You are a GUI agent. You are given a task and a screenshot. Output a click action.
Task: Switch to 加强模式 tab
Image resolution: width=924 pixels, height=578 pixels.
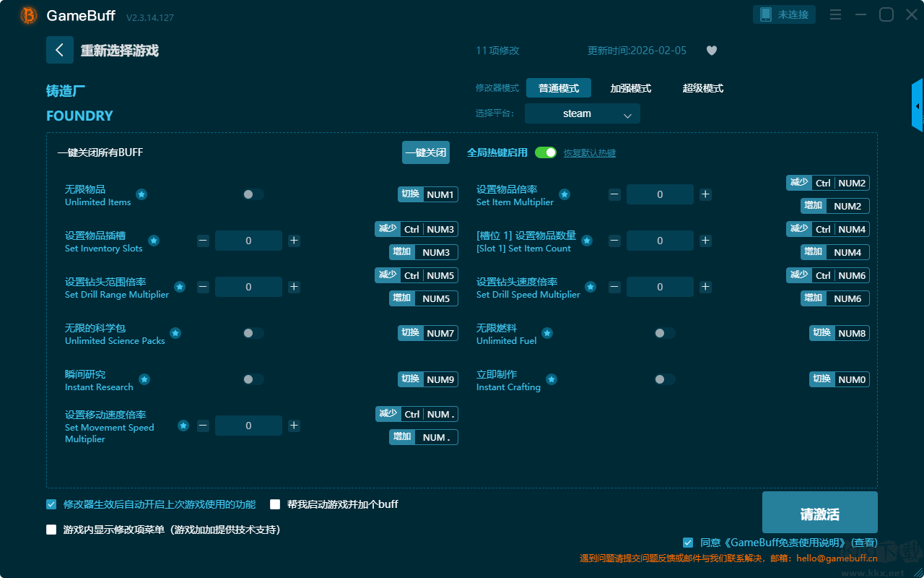631,88
